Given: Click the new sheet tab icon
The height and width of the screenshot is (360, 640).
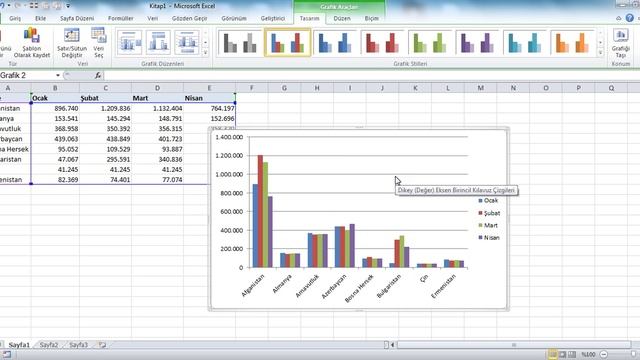Looking at the screenshot, I should (102, 345).
